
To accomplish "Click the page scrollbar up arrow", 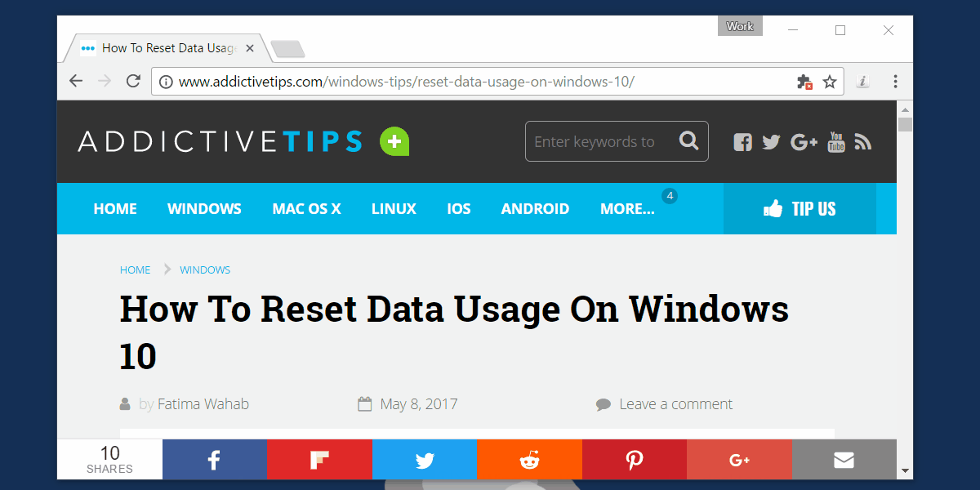I will point(905,108).
